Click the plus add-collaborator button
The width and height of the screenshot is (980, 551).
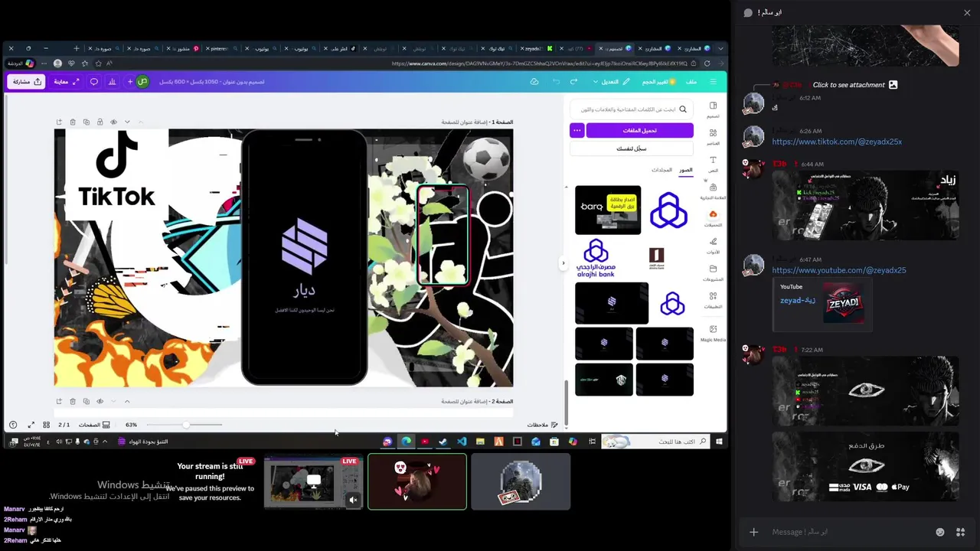(130, 82)
